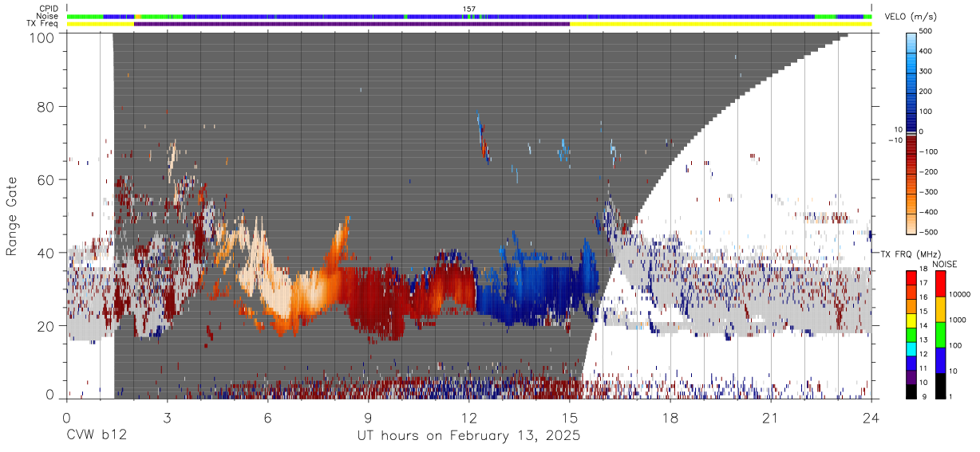Click the 'CVW b12' radar beam label
This screenshot has height=452, width=980.
97,436
